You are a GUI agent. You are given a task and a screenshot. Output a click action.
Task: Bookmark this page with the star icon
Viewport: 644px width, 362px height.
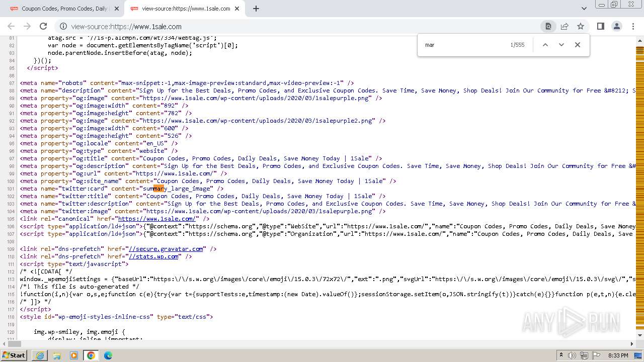[581, 26]
